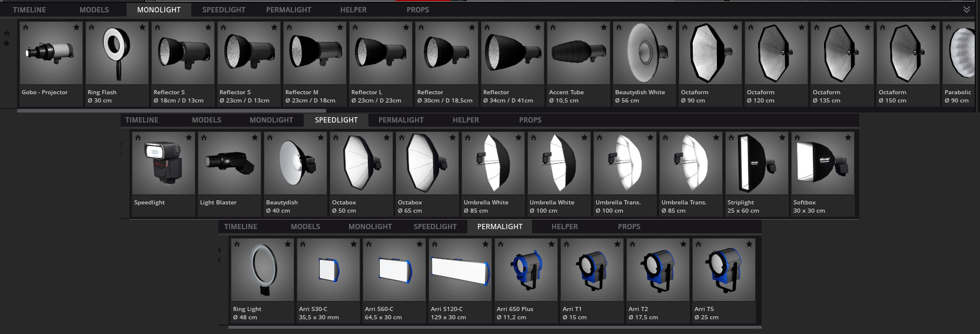Open Models tab in the permalight panel
Screen dimensions: 980x334
tap(305, 226)
